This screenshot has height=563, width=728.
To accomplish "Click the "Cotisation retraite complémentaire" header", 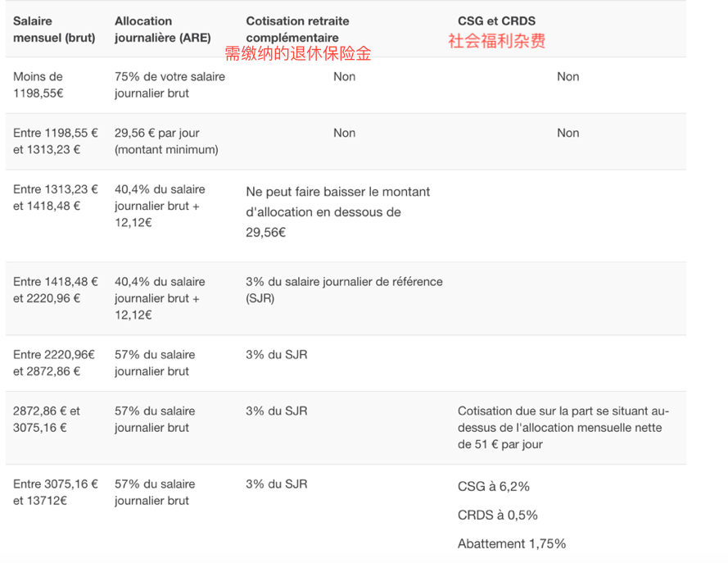I will [x=297, y=30].
